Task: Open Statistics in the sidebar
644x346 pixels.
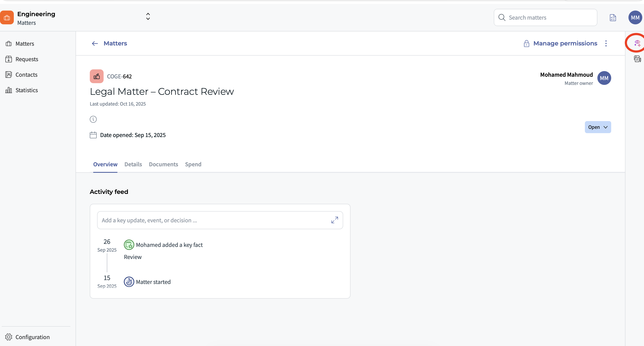Action: (27, 90)
